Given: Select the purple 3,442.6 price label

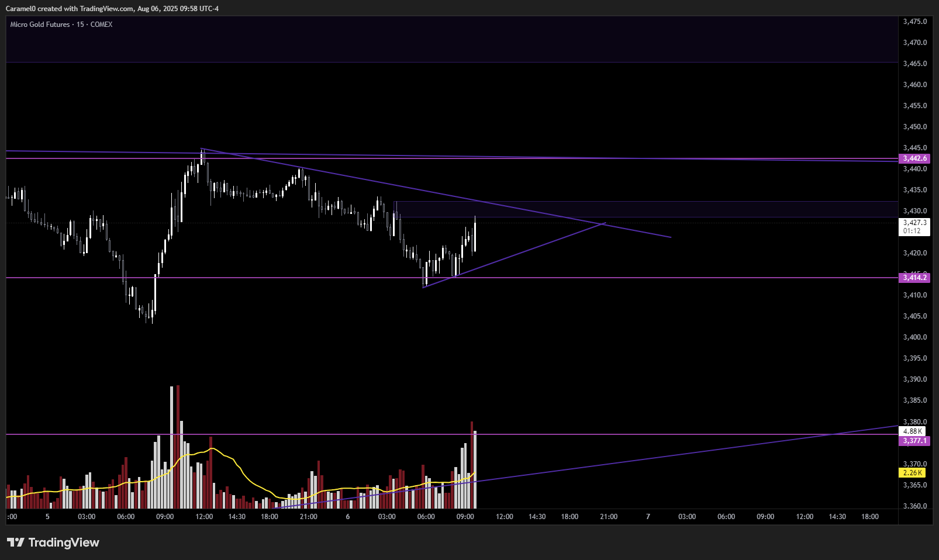Looking at the screenshot, I should (x=914, y=158).
